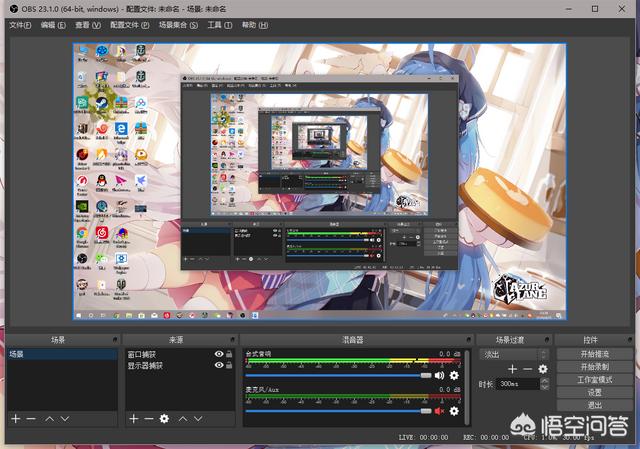Remove the selected scene with the minus icon
The image size is (640, 449).
[x=31, y=419]
